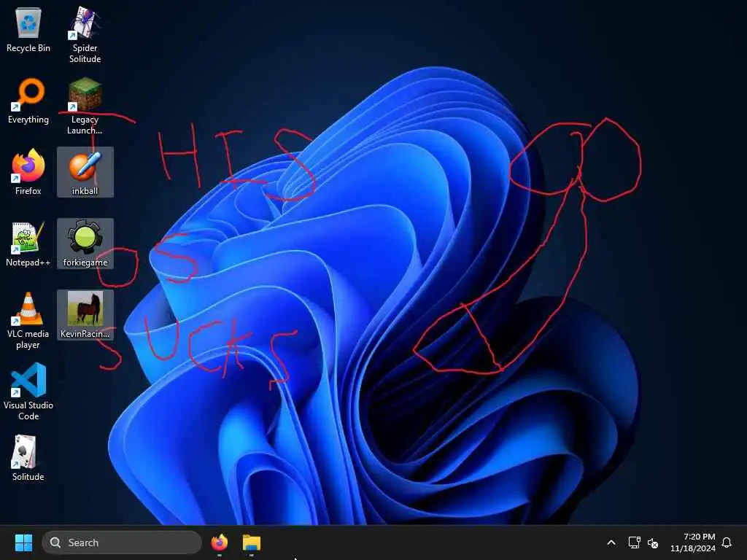Image resolution: width=747 pixels, height=560 pixels.
Task: Open File Explorer from the taskbar
Action: 252,542
